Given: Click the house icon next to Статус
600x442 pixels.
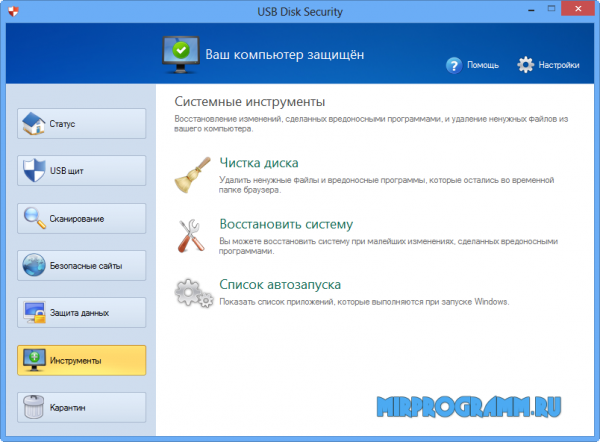Looking at the screenshot, I should point(33,124).
